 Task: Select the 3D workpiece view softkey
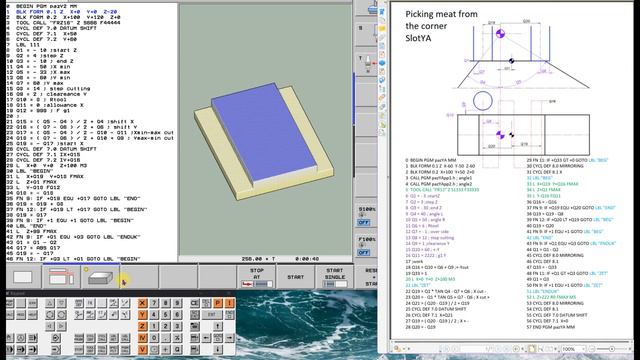[100, 277]
